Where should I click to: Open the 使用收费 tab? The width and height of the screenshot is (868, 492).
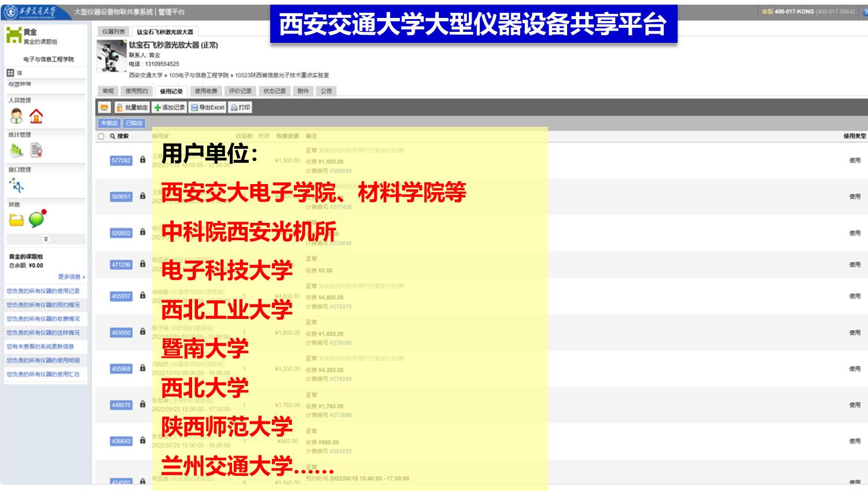pos(205,91)
